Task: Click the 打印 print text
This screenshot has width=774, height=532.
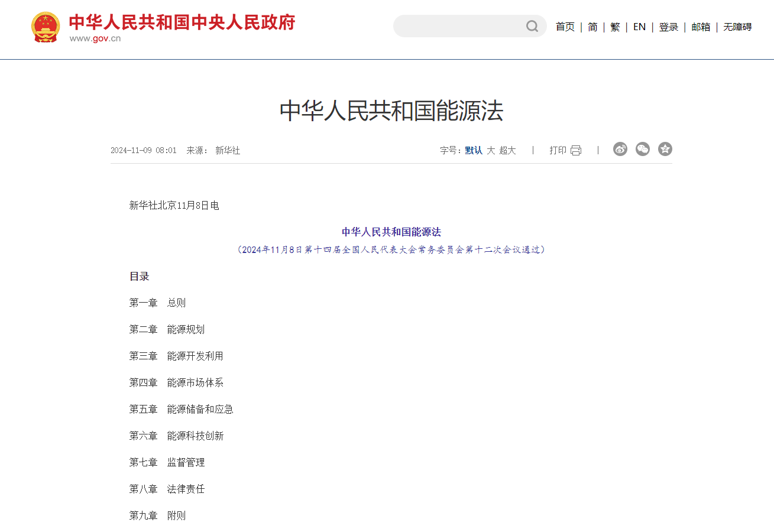Action: 558,150
